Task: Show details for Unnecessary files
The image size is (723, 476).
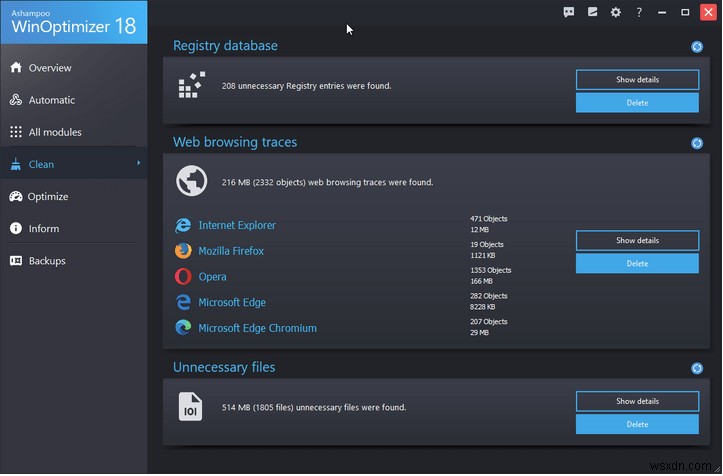Action: (637, 402)
